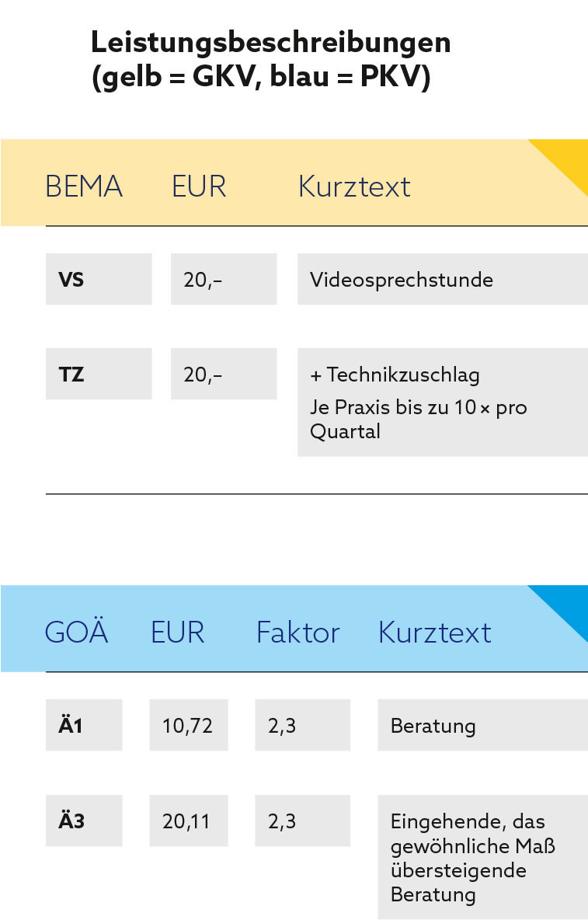Click the Kurztext header in blue bar
The image size is (588, 920).
434,632
